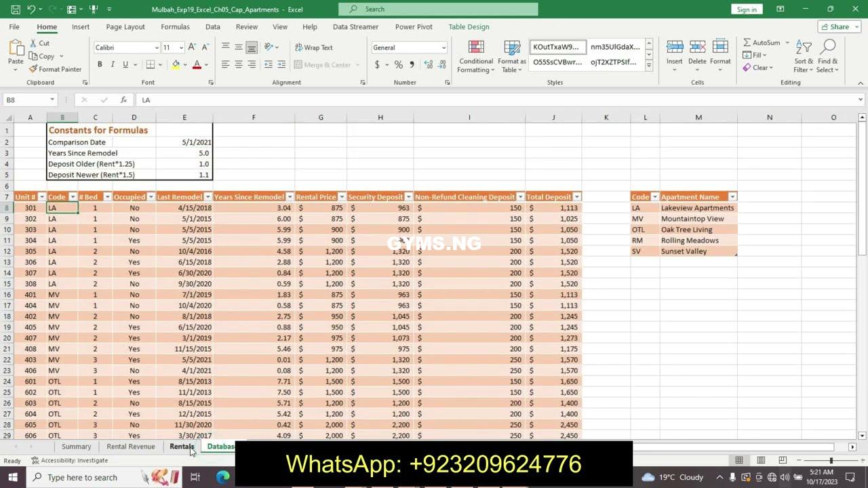
Task: Toggle Italic formatting
Action: 113,64
